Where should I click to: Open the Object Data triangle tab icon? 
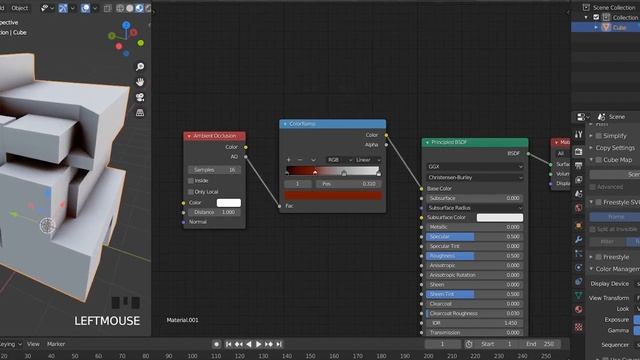578,295
